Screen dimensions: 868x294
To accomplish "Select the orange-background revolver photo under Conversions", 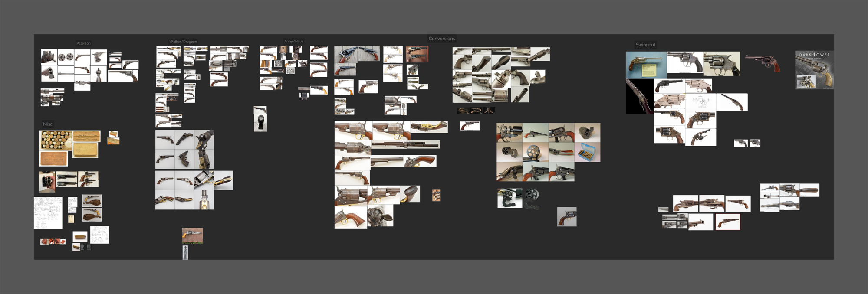I will pyautogui.click(x=417, y=55).
